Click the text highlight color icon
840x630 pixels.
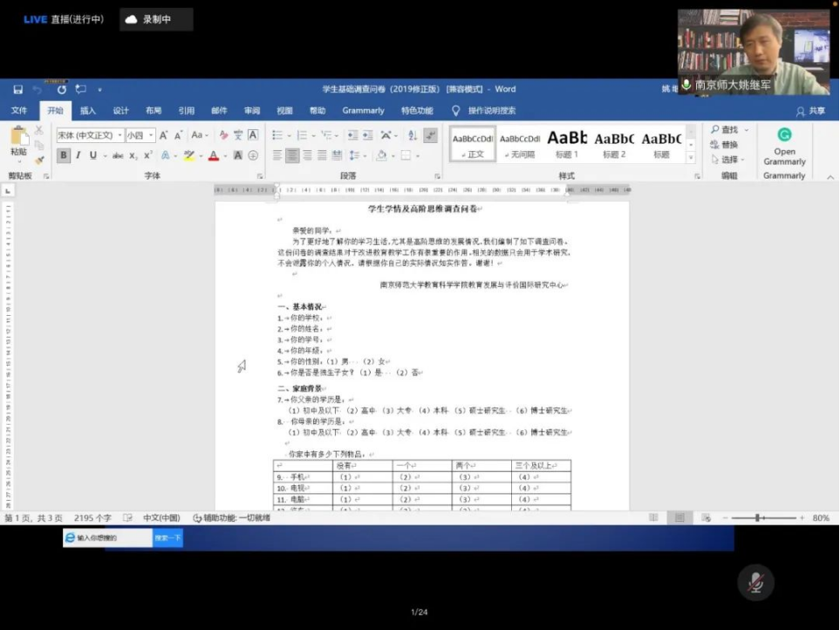(189, 155)
